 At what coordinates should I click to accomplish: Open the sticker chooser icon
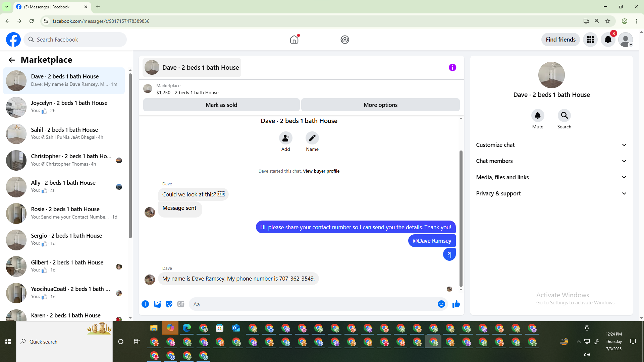coord(169,304)
